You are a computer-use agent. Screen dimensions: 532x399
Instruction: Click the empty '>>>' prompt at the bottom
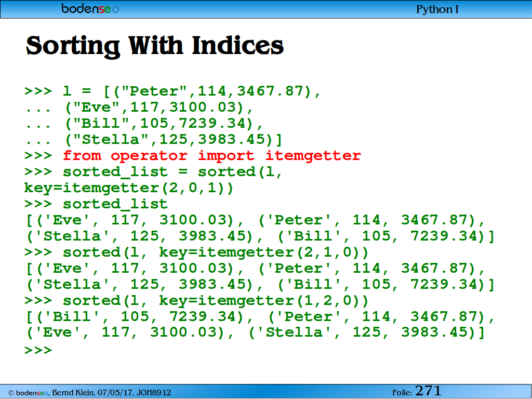point(38,350)
